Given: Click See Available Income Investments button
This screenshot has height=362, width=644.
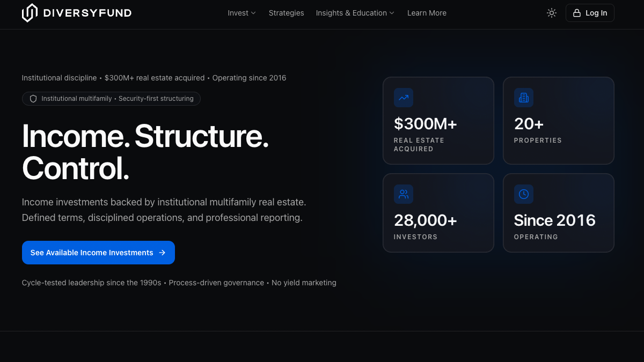Looking at the screenshot, I should pos(98,253).
